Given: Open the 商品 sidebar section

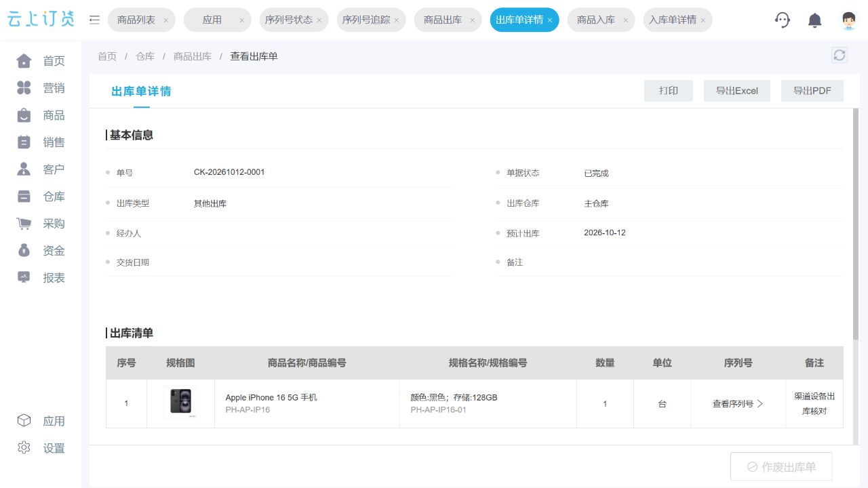Looking at the screenshot, I should tap(41, 115).
